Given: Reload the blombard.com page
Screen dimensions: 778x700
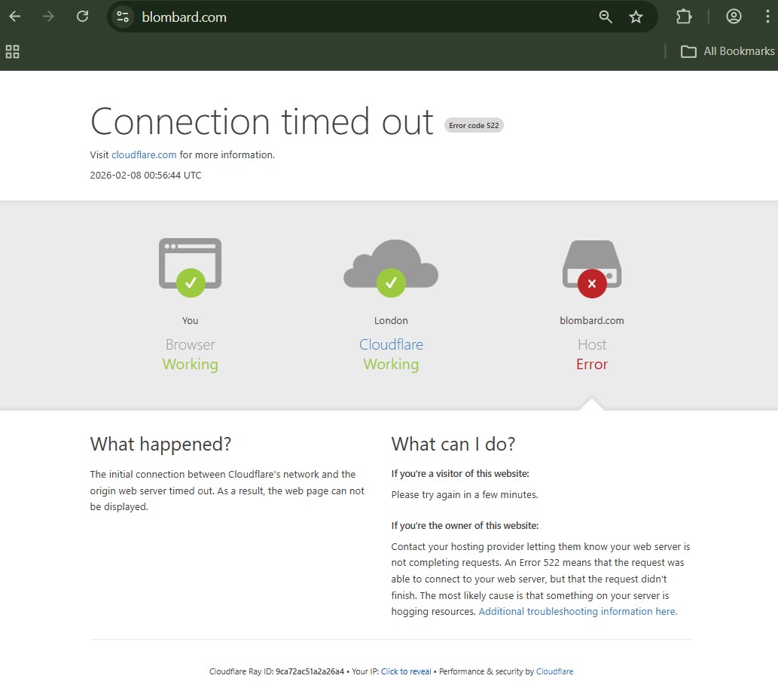Looking at the screenshot, I should tap(83, 17).
